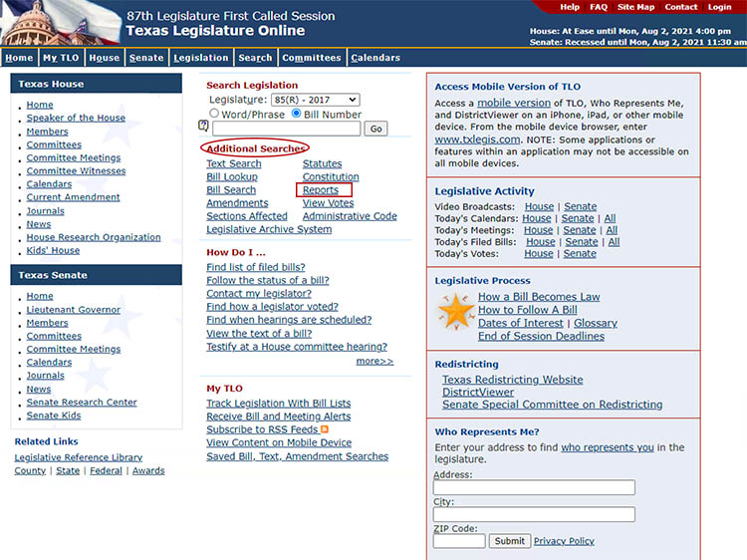Select the Bill Number radio button
The height and width of the screenshot is (560, 747).
pyautogui.click(x=297, y=114)
